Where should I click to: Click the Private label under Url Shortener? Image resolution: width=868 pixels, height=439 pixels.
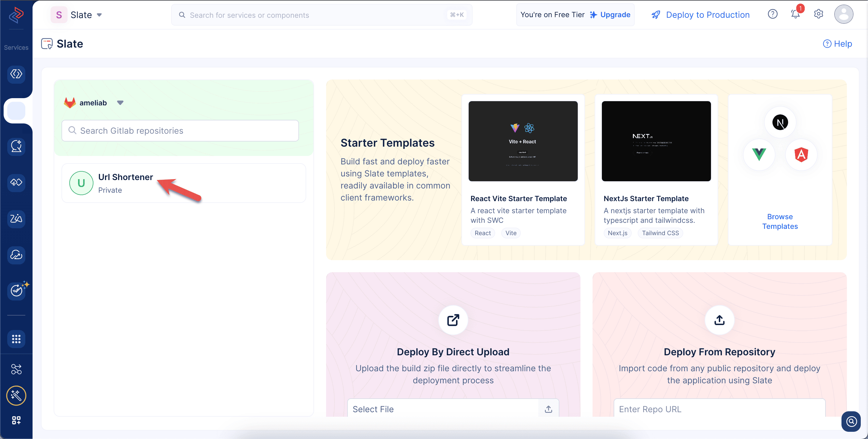(x=110, y=190)
